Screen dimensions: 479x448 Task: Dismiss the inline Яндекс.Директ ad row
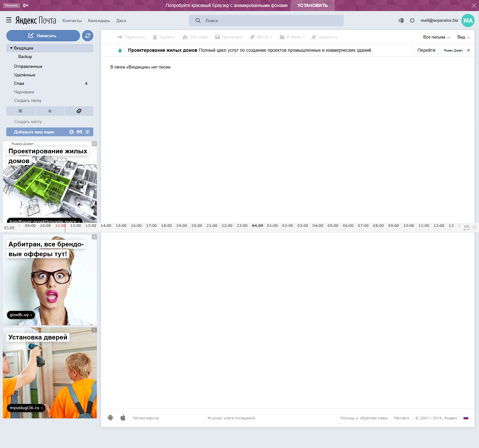pos(468,50)
